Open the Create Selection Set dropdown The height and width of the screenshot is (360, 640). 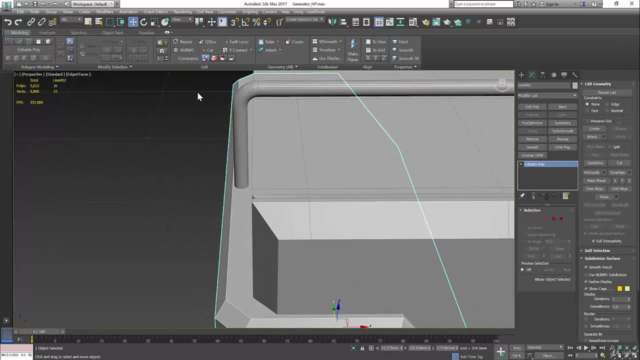coord(304,20)
